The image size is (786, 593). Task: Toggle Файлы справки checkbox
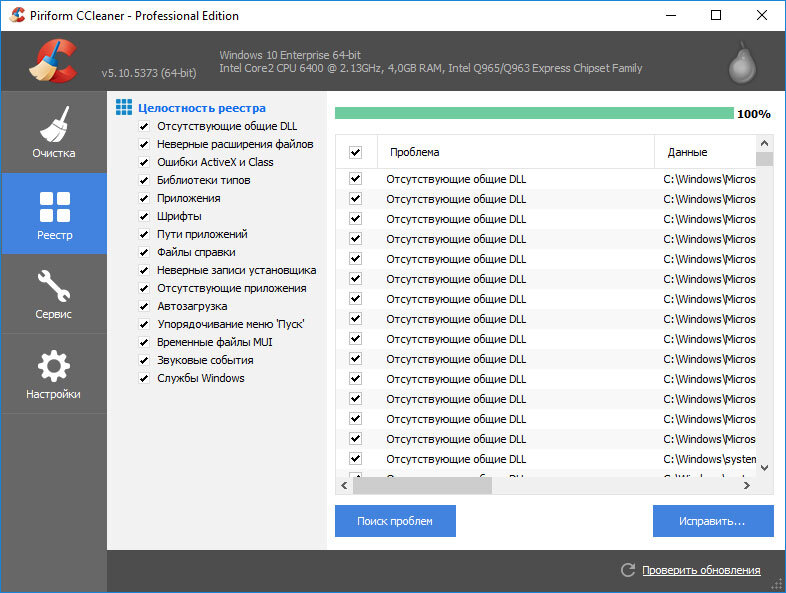pyautogui.click(x=144, y=253)
